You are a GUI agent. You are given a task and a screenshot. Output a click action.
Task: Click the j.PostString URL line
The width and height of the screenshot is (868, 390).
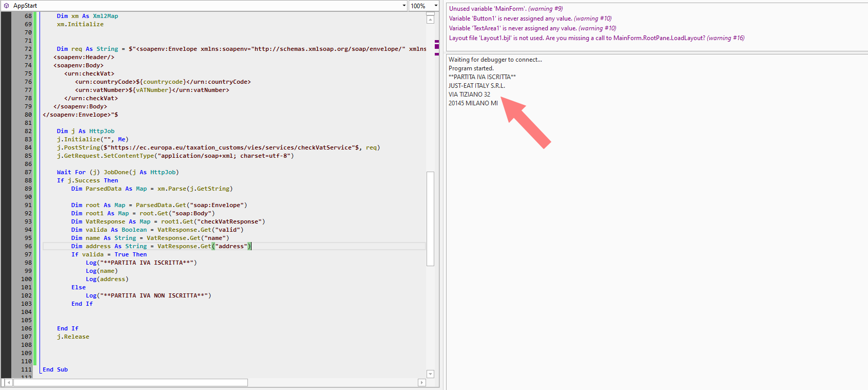219,147
